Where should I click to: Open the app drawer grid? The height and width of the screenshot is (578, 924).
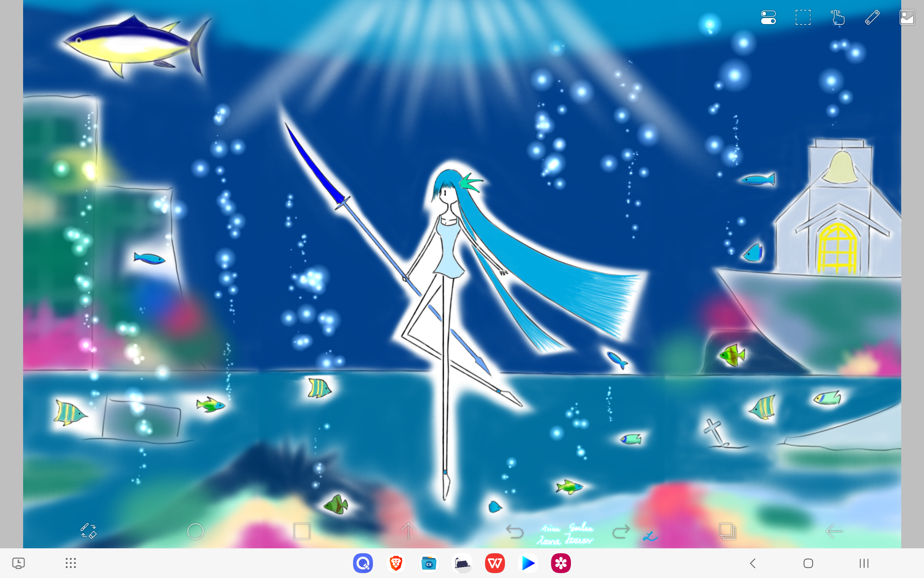[71, 563]
